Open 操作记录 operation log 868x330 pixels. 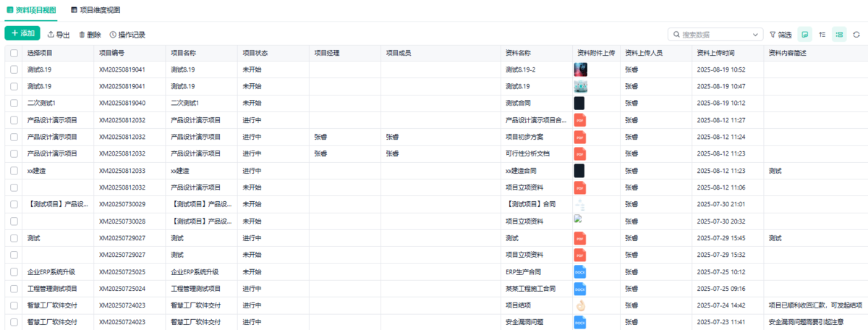127,34
